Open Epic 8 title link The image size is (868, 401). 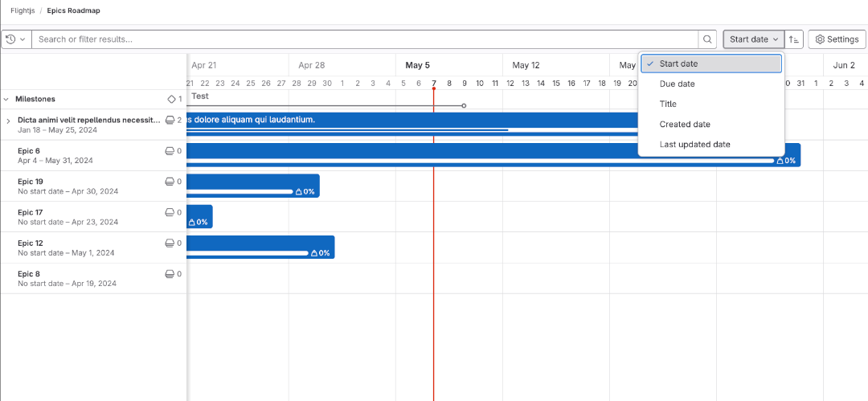click(29, 273)
